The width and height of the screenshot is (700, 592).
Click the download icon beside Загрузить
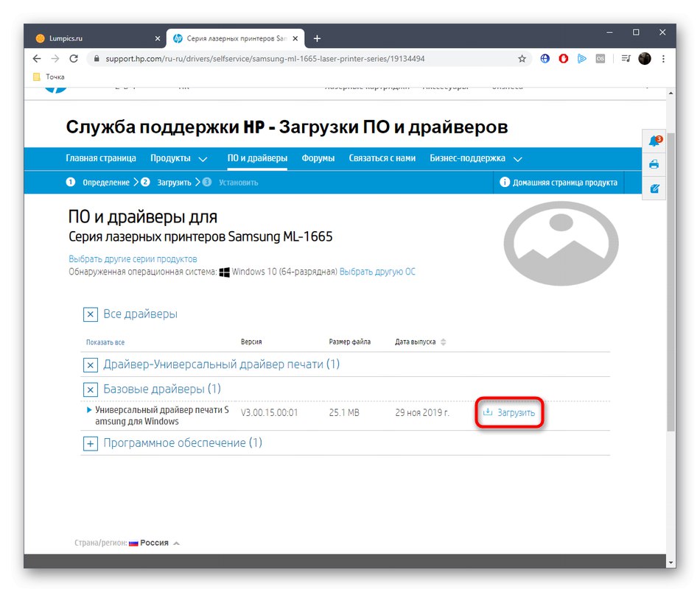pyautogui.click(x=487, y=412)
